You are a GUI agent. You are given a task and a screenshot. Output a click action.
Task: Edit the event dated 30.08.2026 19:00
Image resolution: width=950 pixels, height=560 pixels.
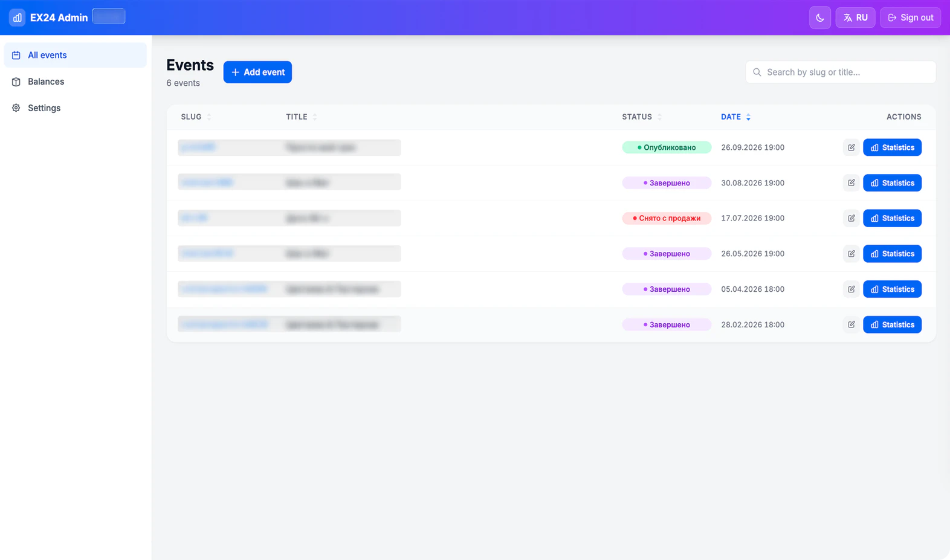(x=851, y=183)
